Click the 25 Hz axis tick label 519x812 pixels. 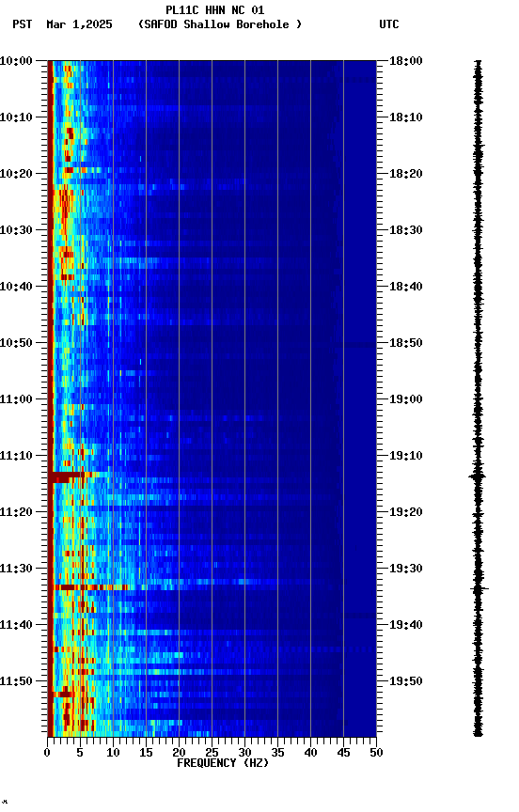(212, 753)
